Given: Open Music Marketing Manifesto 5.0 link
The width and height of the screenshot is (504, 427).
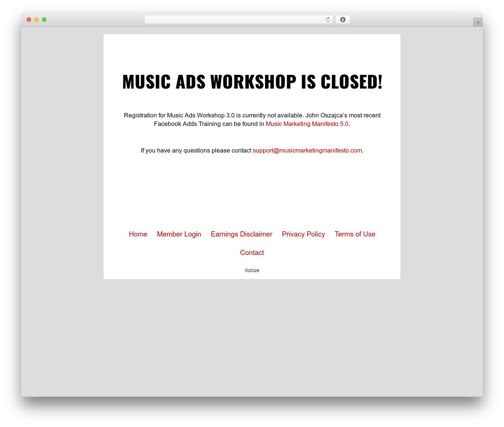Looking at the screenshot, I should pos(307,124).
